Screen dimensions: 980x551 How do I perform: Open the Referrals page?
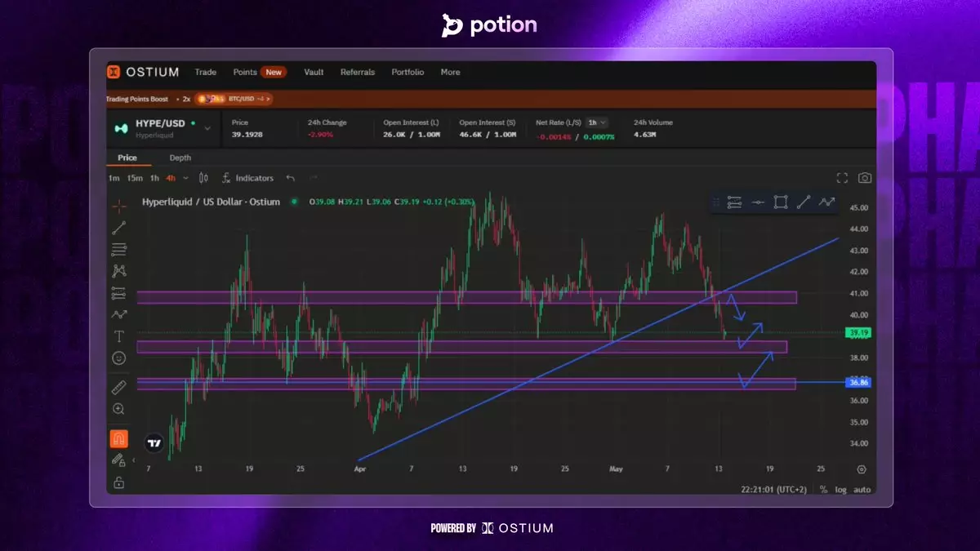coord(358,72)
